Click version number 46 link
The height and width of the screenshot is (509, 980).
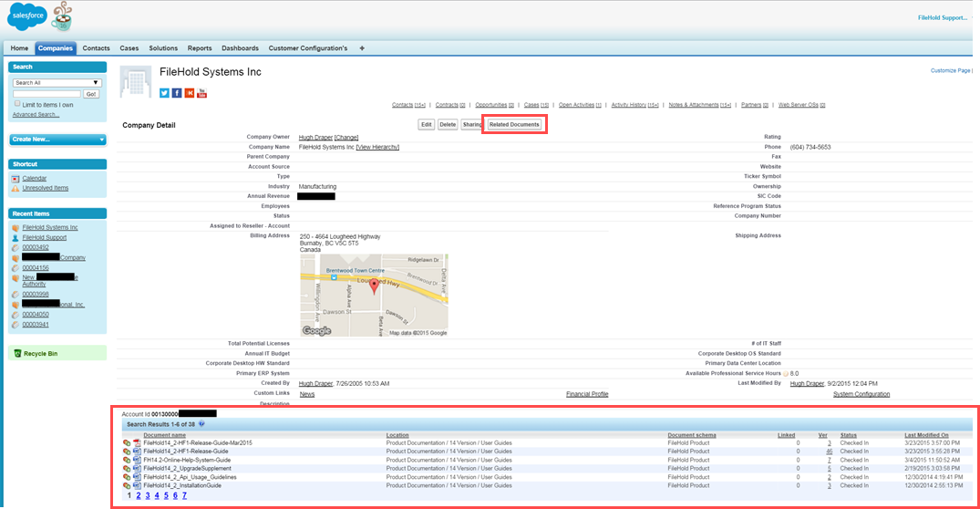(x=829, y=452)
